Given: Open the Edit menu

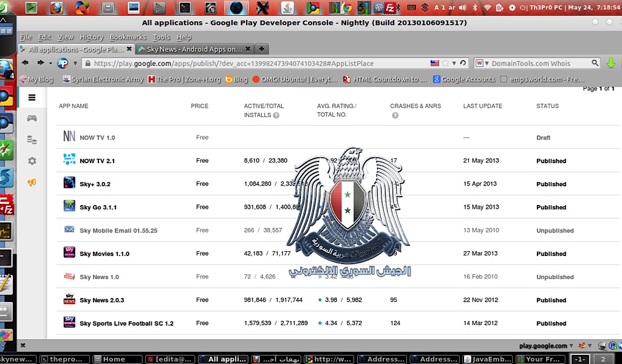Looking at the screenshot, I should tap(44, 37).
